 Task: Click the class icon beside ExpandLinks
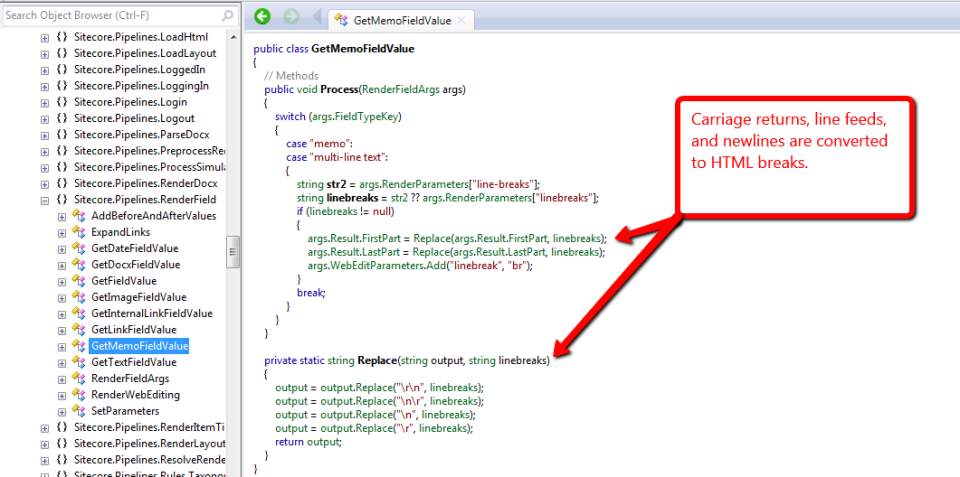pyautogui.click(x=78, y=232)
